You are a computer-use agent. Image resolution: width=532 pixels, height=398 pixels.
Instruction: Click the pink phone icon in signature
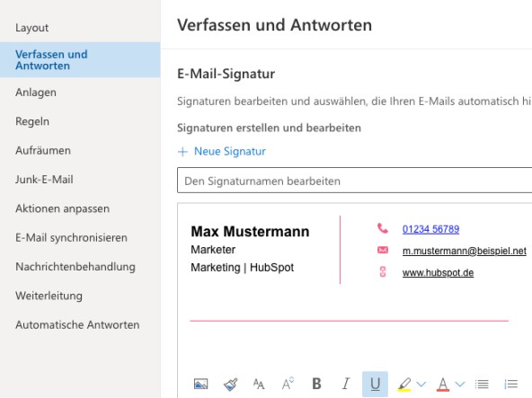tap(383, 228)
